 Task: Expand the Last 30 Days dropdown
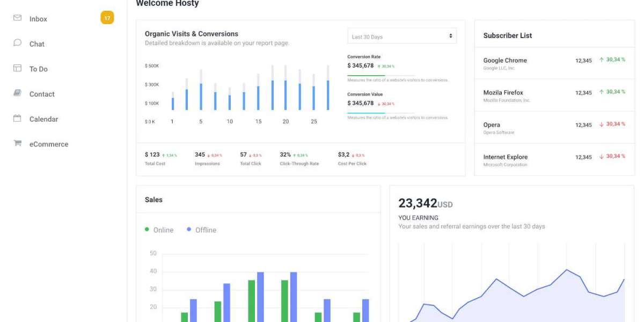tap(401, 36)
